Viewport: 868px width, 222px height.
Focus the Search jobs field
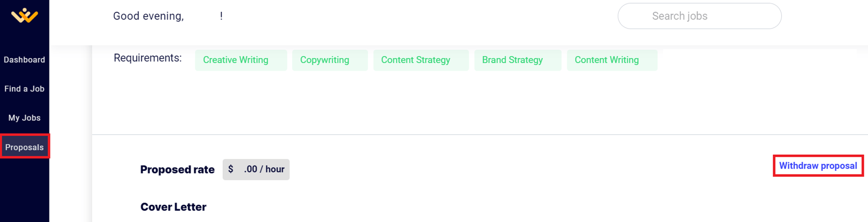699,16
